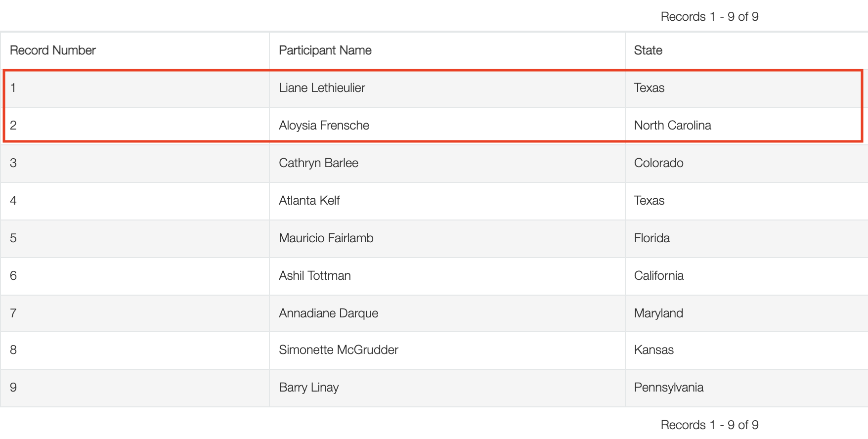Click the Simonette McGrudder name cell
Image resolution: width=868 pixels, height=439 pixels.
[338, 350]
